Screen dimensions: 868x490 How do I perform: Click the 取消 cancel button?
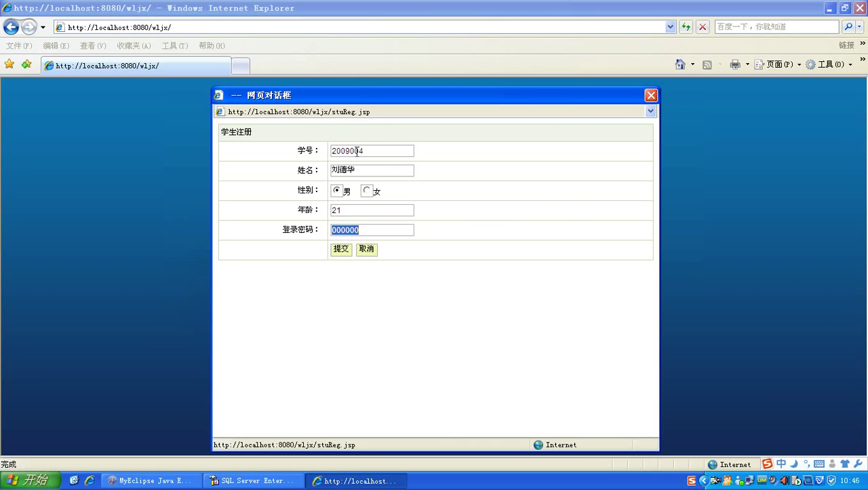367,249
